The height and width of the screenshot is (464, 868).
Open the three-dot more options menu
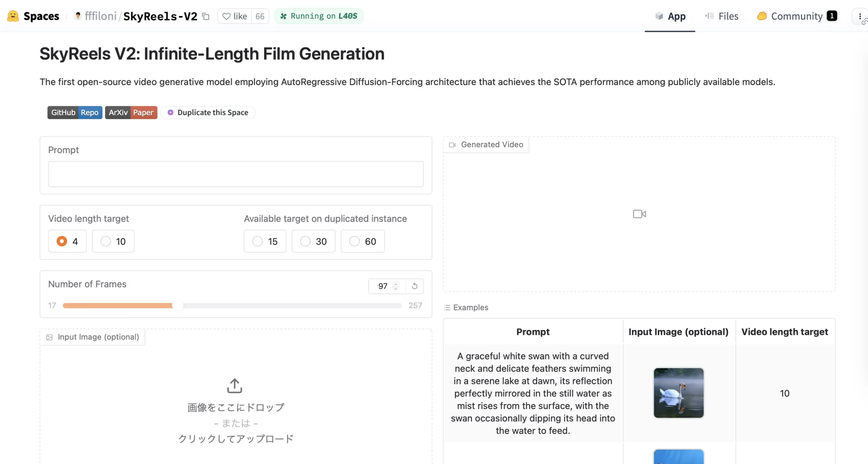860,16
